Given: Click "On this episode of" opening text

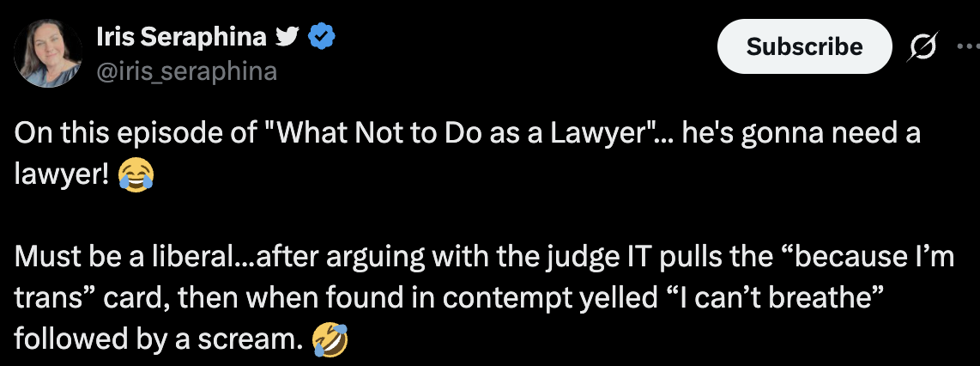Looking at the screenshot, I should point(136,136).
